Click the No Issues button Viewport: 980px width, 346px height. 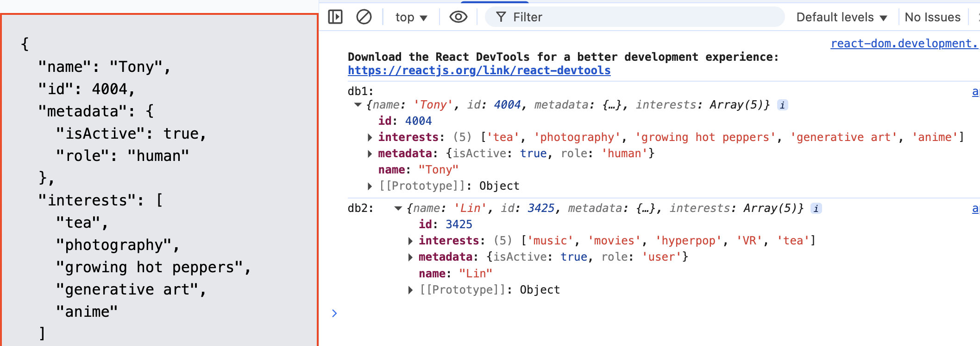[932, 18]
